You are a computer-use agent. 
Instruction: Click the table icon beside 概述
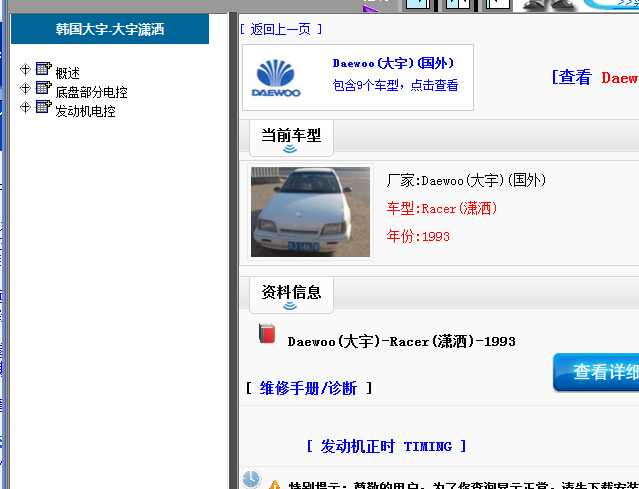[x=44, y=68]
